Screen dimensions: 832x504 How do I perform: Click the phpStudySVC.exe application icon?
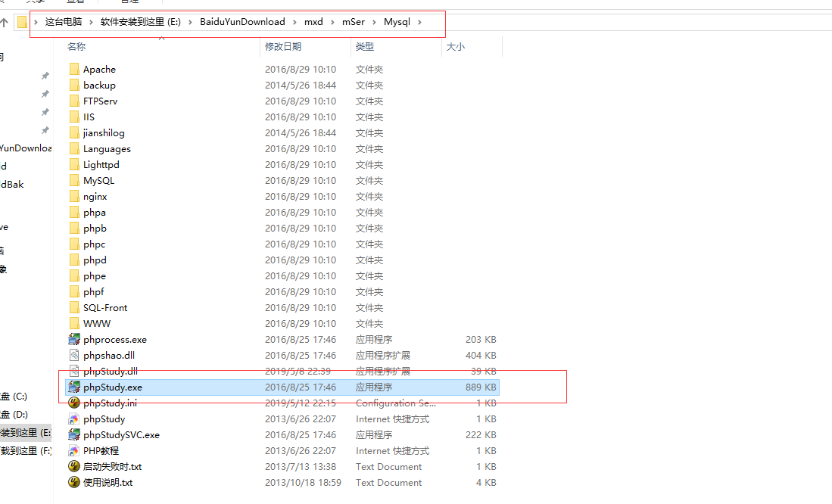(x=74, y=435)
